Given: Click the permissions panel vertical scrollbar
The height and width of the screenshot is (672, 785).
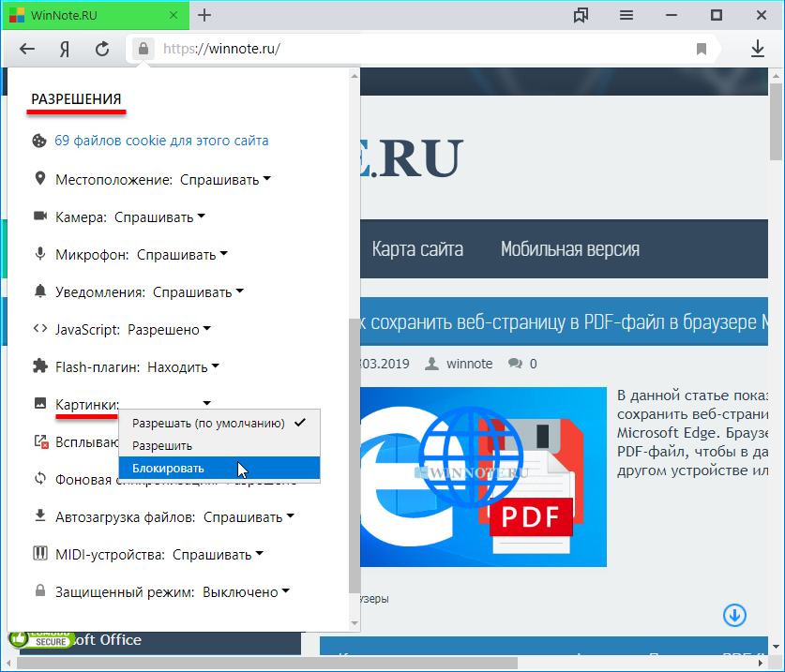Looking at the screenshot, I should (x=354, y=450).
